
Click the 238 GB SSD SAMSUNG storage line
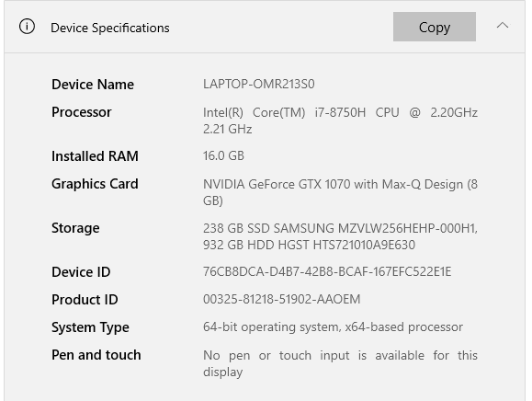click(x=340, y=228)
